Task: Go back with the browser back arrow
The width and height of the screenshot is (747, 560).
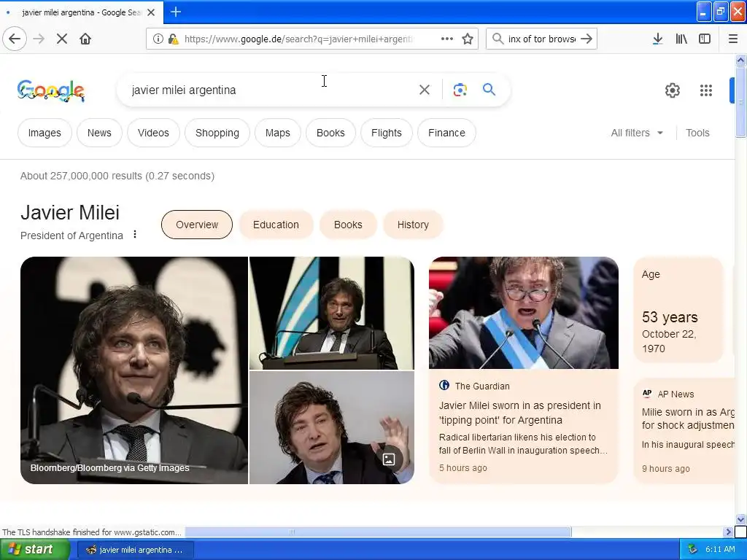Action: click(15, 39)
